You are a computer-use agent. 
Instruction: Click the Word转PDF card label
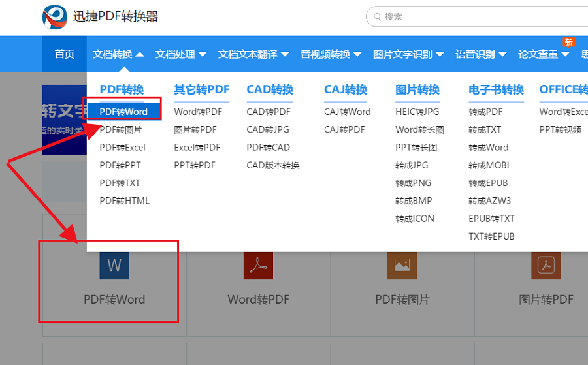pyautogui.click(x=258, y=300)
